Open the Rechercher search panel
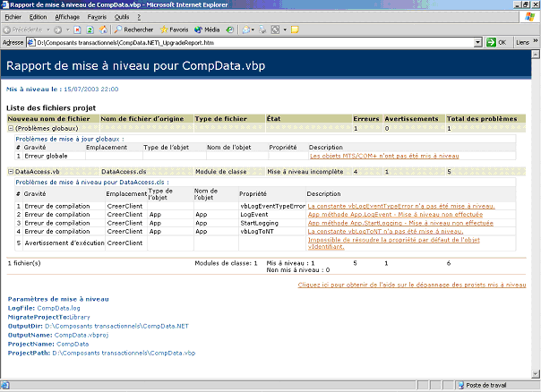The image size is (541, 392). tap(131, 30)
